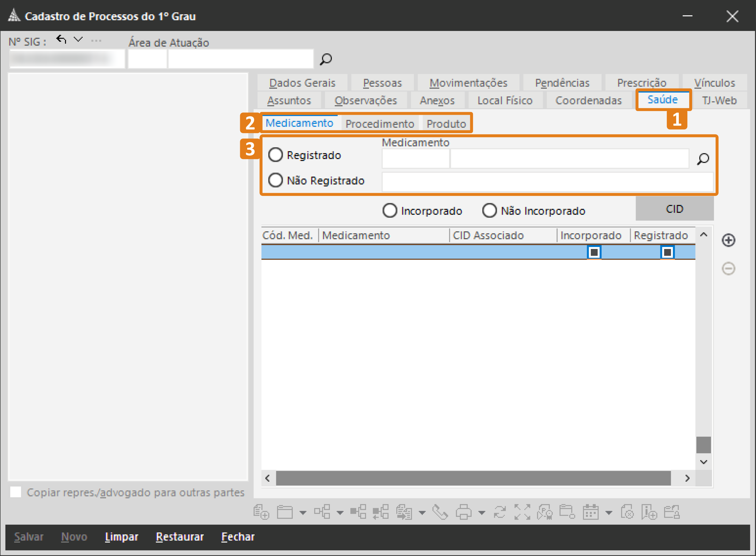Open the Dados Gerais tab

[x=302, y=83]
